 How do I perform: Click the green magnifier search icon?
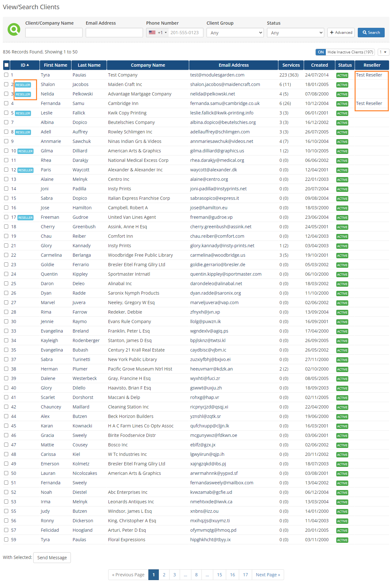pyautogui.click(x=14, y=29)
